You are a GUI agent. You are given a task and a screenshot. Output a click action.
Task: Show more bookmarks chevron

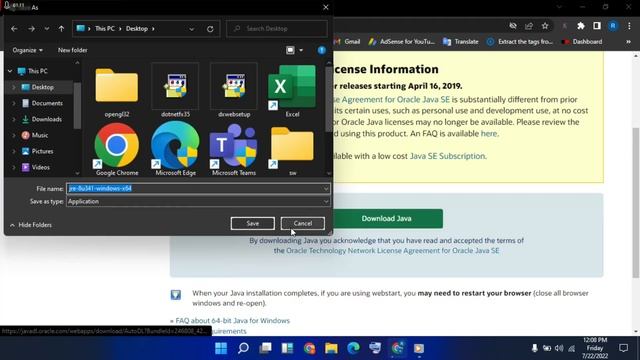[x=628, y=42]
